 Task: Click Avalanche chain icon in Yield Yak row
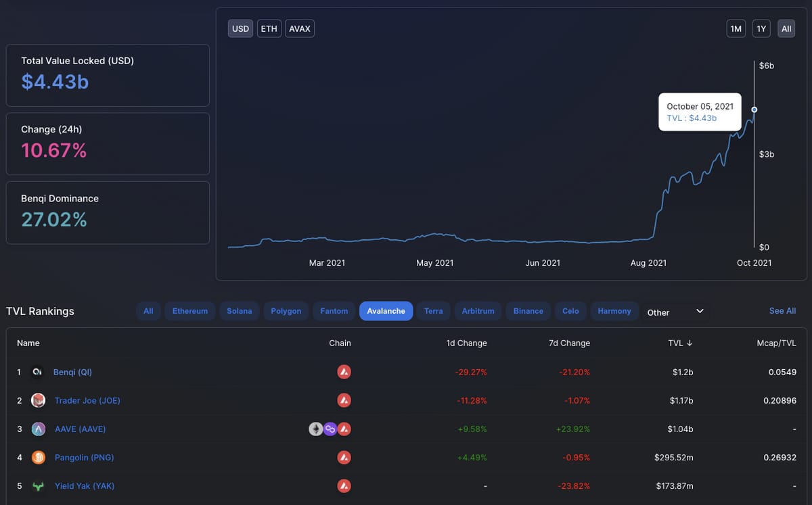pyautogui.click(x=344, y=486)
